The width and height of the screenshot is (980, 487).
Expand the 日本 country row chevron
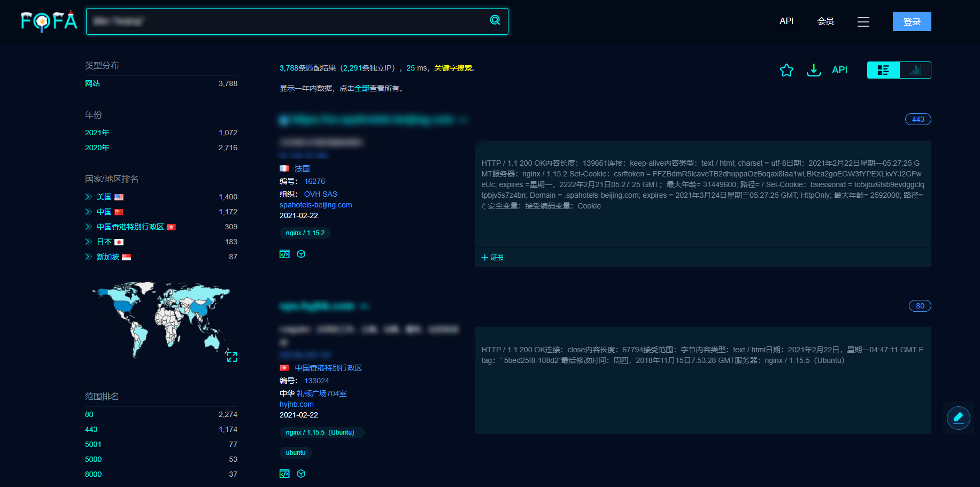point(88,242)
